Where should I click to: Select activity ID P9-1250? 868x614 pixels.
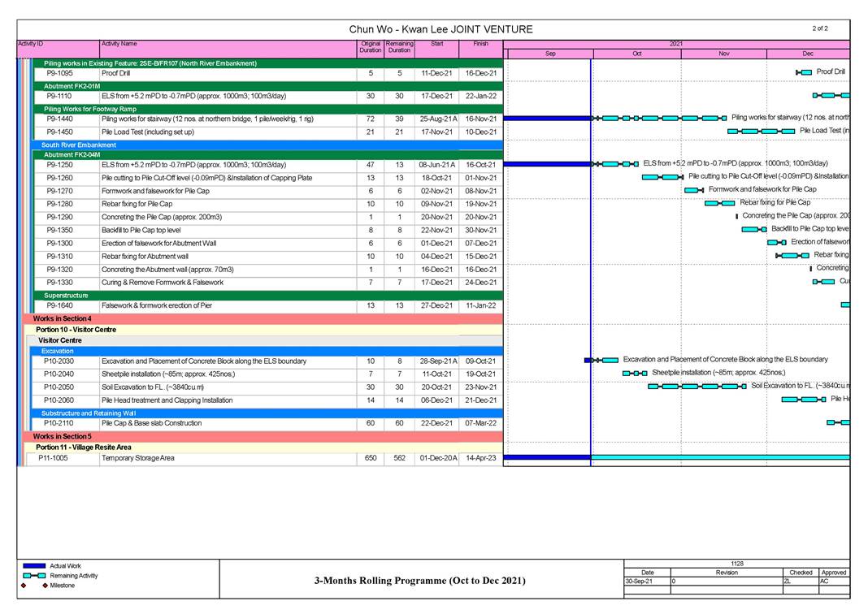pyautogui.click(x=59, y=165)
